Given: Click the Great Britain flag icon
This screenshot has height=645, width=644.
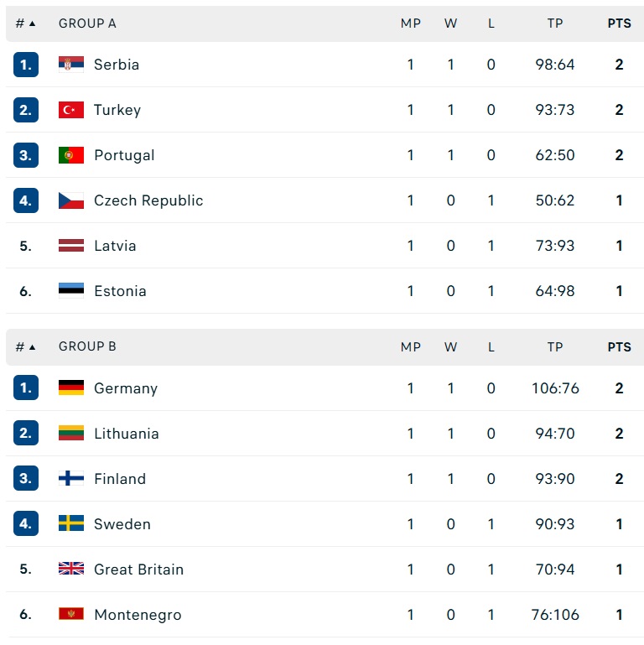Looking at the screenshot, I should (71, 569).
